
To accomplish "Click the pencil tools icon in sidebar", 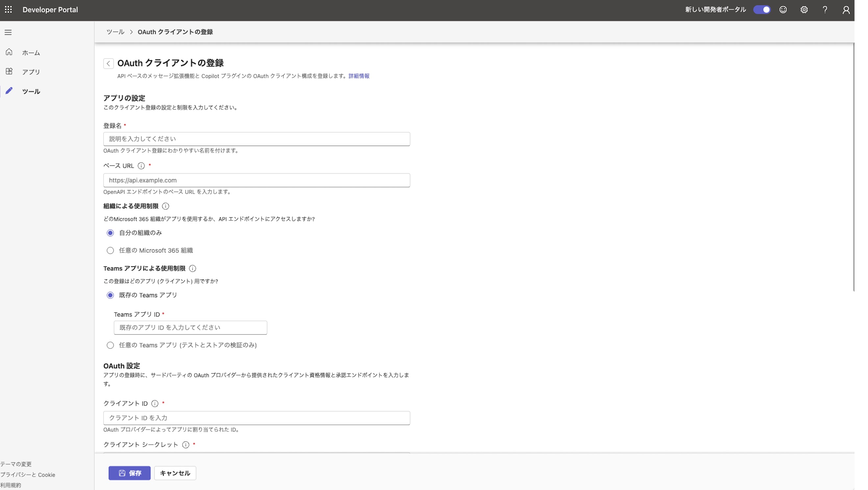I will click(x=9, y=91).
